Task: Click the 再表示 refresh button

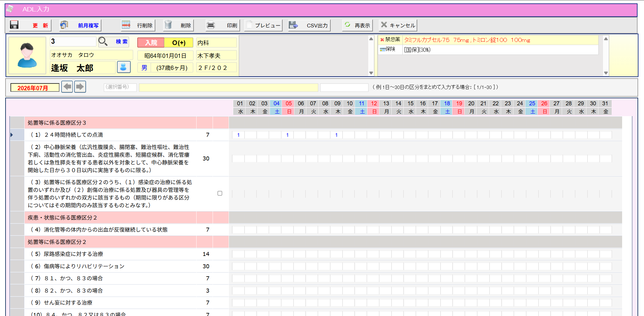Action: [357, 25]
